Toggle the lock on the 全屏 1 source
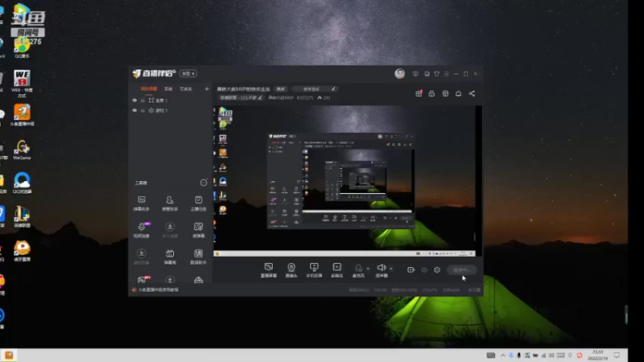This screenshot has height=362, width=644. (x=142, y=100)
